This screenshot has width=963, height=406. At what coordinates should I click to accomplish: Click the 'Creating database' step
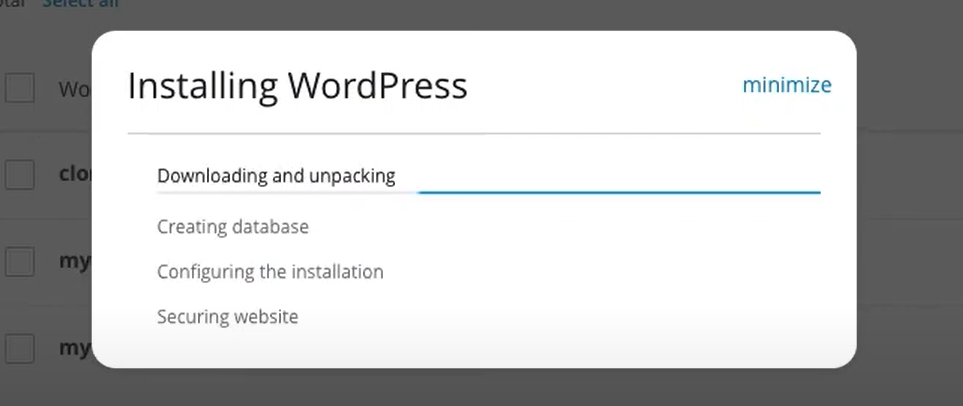click(232, 227)
